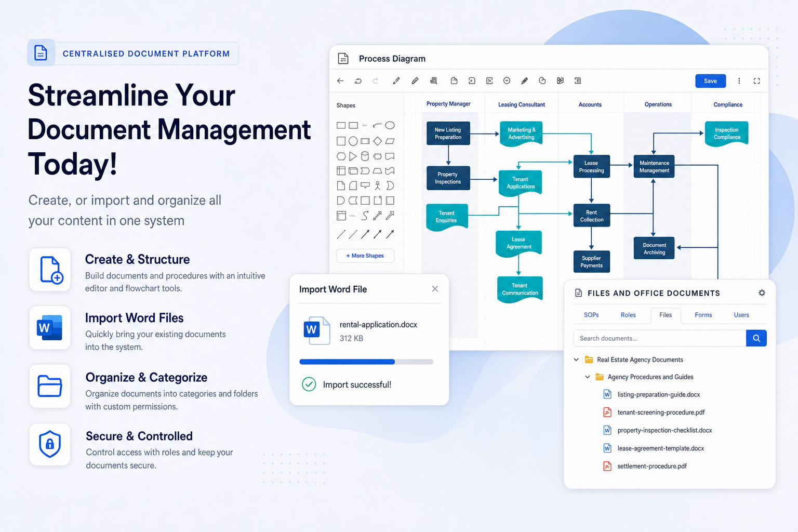The width and height of the screenshot is (798, 532).
Task: Click the Word file icon in import dialog
Action: click(316, 330)
